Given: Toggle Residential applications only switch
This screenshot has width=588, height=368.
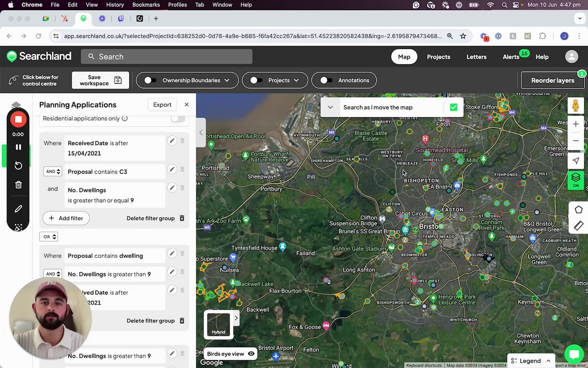Looking at the screenshot, I should pos(178,119).
